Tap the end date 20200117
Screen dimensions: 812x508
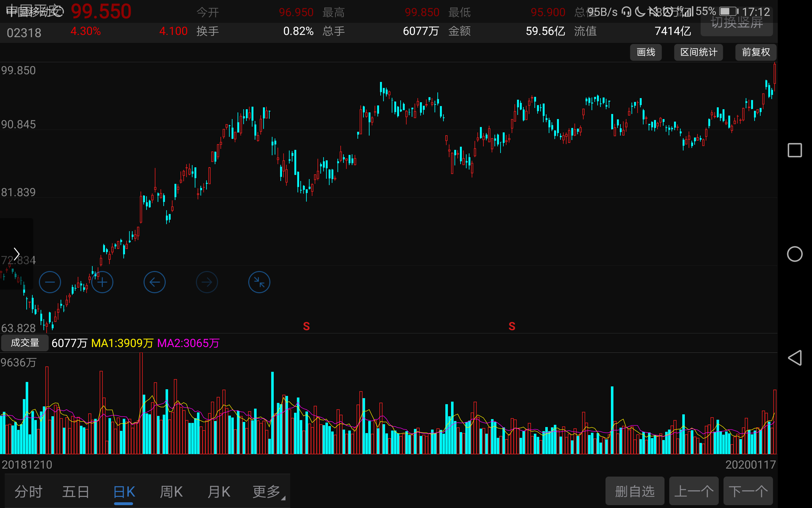(750, 465)
